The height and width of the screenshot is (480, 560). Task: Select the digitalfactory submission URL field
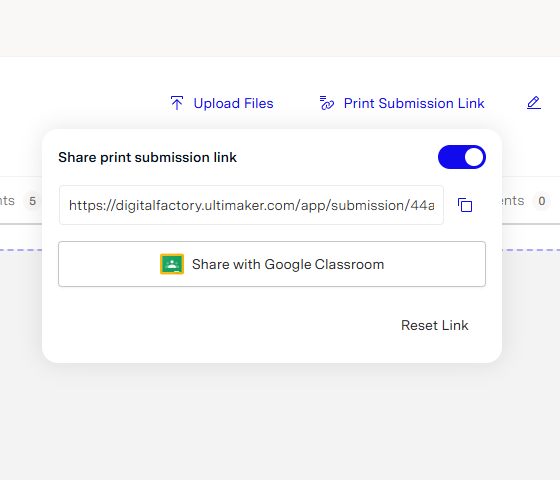pyautogui.click(x=251, y=205)
